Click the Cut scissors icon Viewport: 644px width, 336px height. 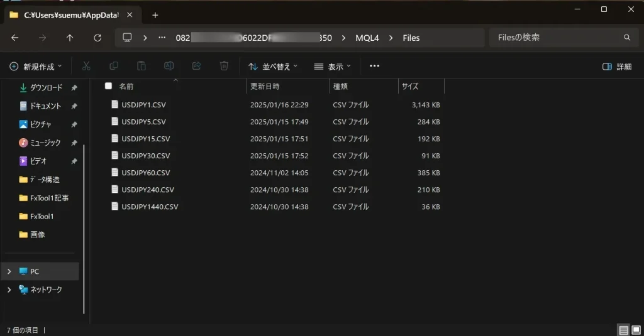coord(86,66)
